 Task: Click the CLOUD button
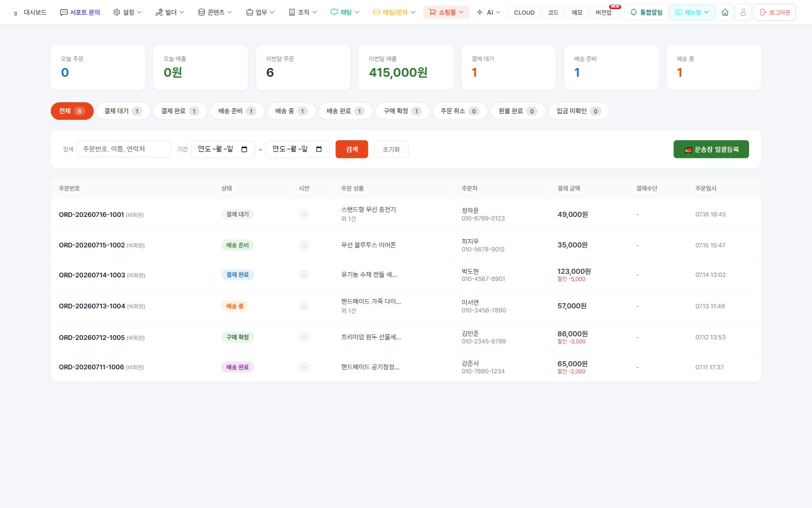pyautogui.click(x=524, y=13)
